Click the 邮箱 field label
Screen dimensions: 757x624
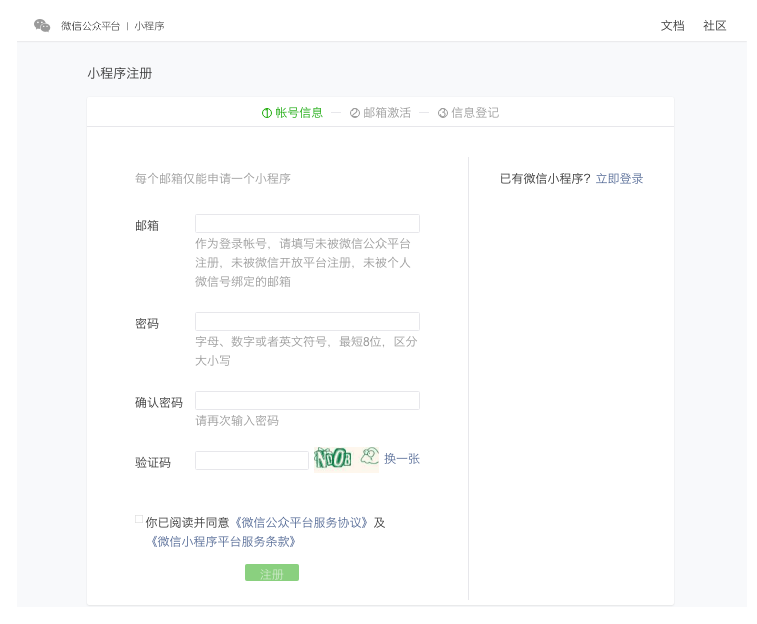[147, 225]
